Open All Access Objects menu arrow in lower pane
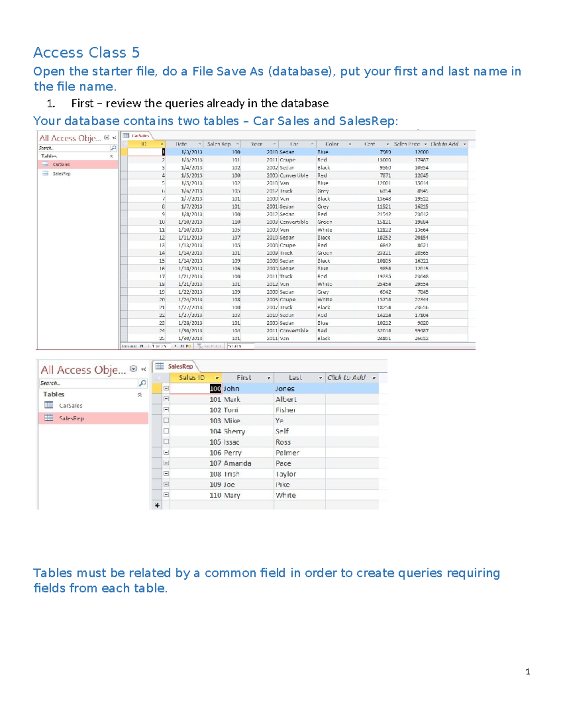 [x=134, y=369]
